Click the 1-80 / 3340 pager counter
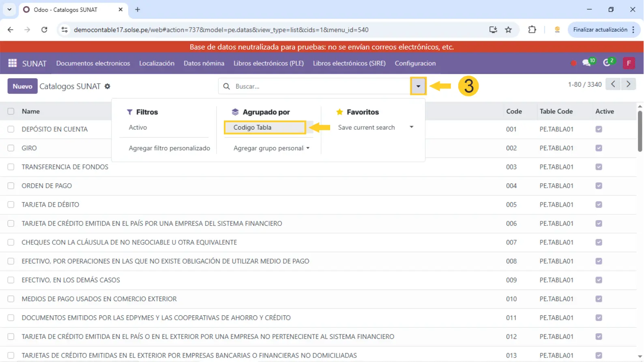 (584, 84)
